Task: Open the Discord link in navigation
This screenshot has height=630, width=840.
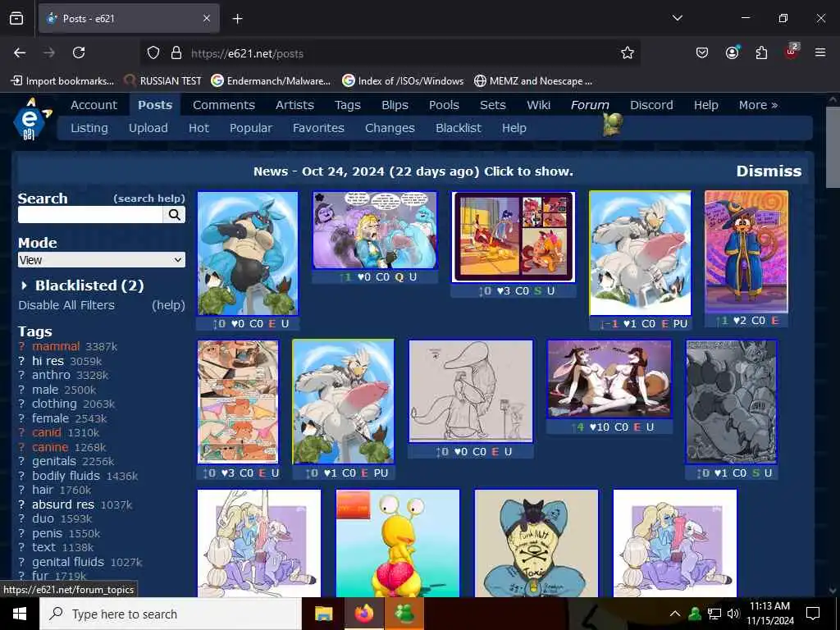Action: [651, 105]
